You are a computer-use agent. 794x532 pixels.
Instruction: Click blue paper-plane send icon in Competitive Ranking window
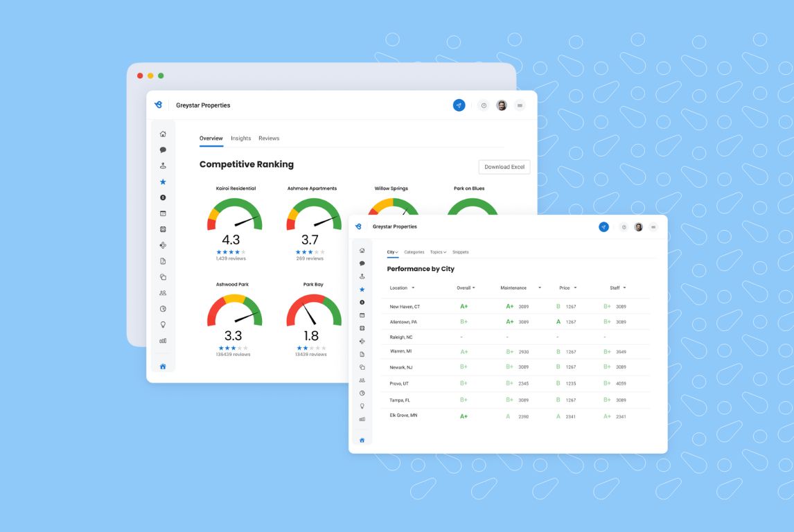(459, 105)
